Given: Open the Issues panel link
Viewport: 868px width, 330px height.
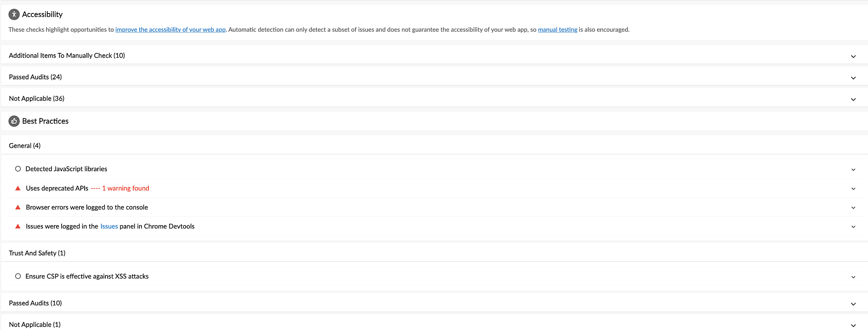Looking at the screenshot, I should tap(109, 226).
